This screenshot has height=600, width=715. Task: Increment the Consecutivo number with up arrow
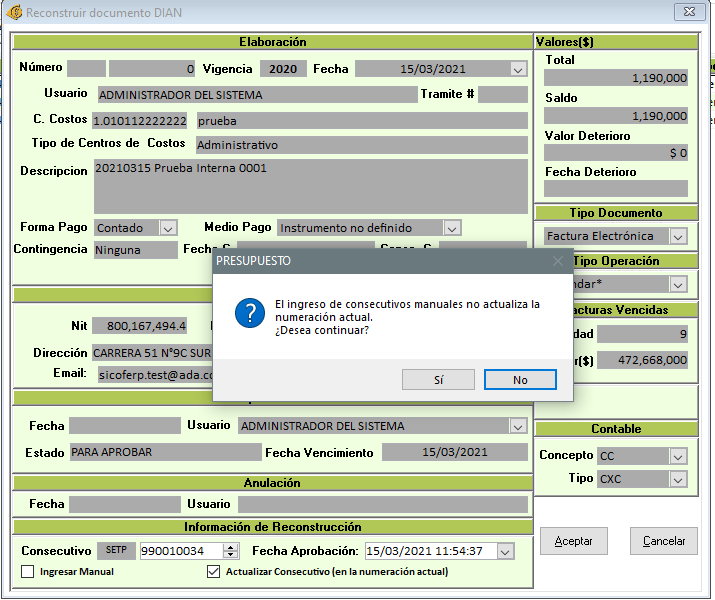tap(231, 547)
